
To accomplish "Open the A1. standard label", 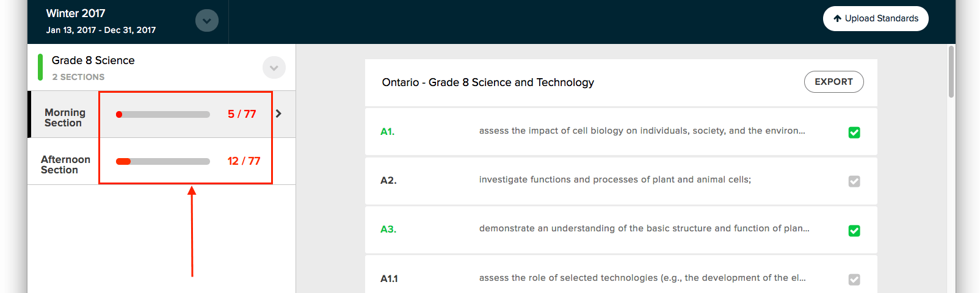I will 387,132.
